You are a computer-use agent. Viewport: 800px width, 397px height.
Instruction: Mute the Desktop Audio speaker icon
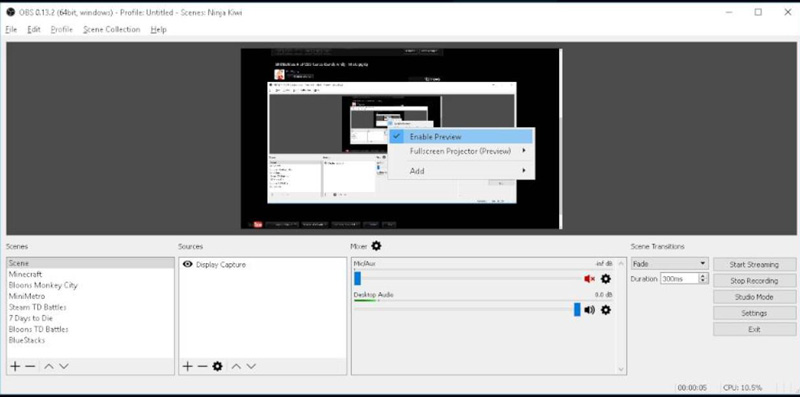click(589, 310)
